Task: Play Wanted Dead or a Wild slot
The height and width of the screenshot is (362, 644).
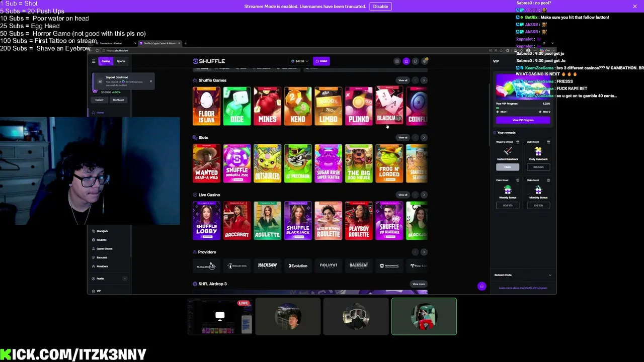Action: (206, 163)
